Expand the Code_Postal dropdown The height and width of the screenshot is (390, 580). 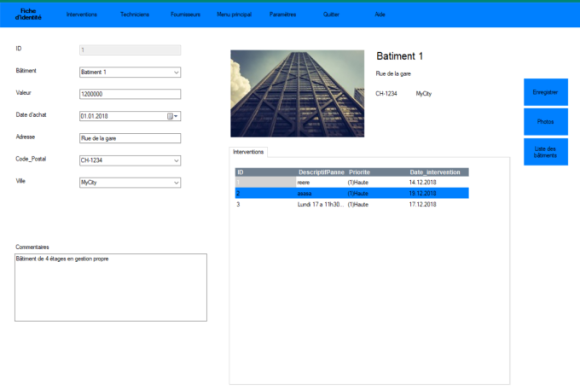click(x=176, y=161)
